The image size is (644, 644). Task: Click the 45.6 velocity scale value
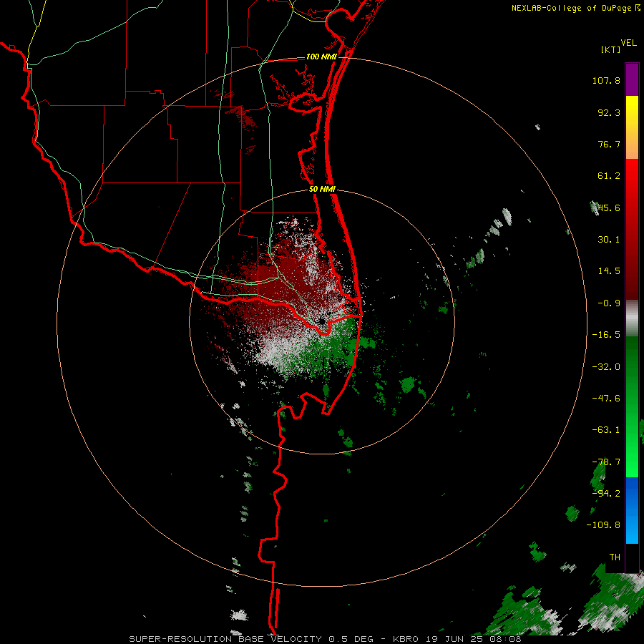click(609, 208)
